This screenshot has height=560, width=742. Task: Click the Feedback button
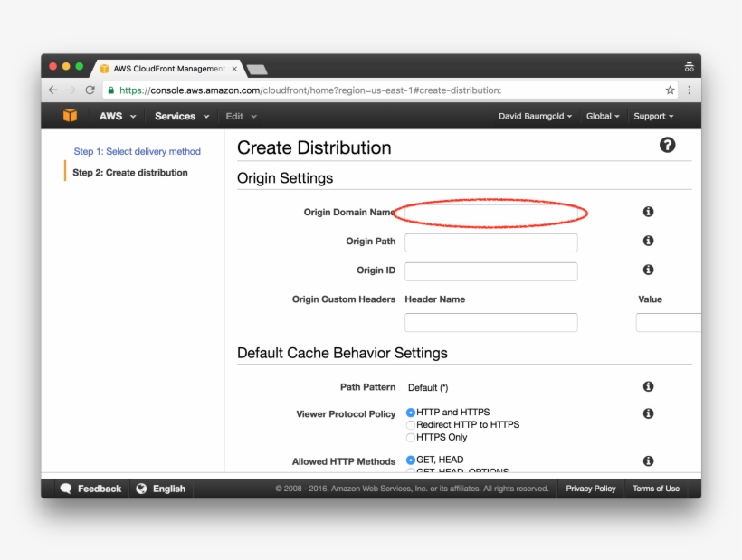(90, 489)
